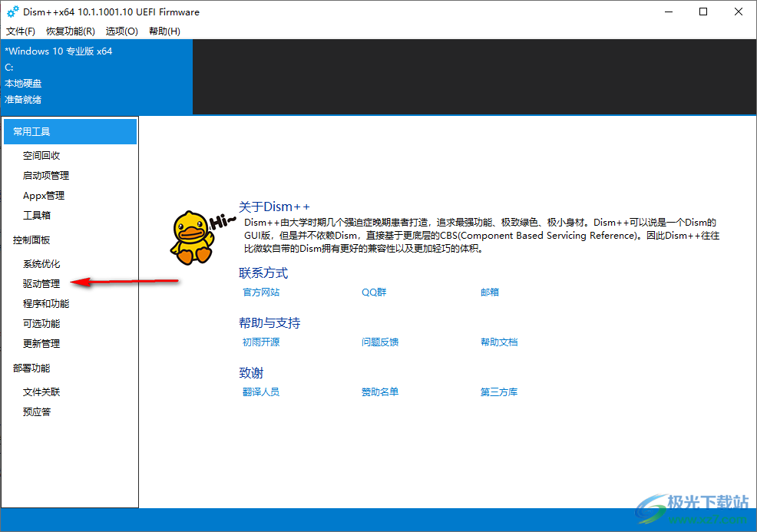Viewport: 757px width, 532px height.
Task: Click the QQ群 link
Action: (374, 292)
